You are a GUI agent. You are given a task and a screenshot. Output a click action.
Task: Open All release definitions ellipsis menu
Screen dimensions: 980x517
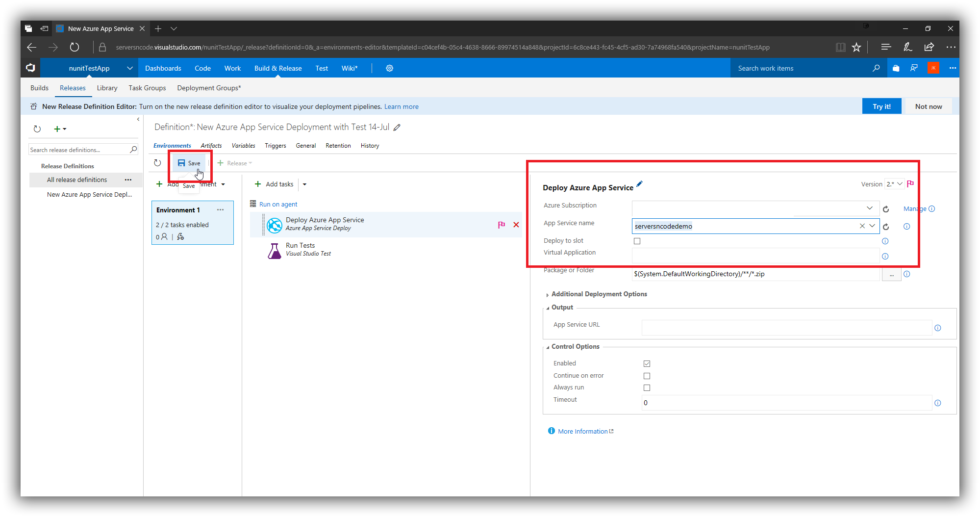pyautogui.click(x=128, y=180)
